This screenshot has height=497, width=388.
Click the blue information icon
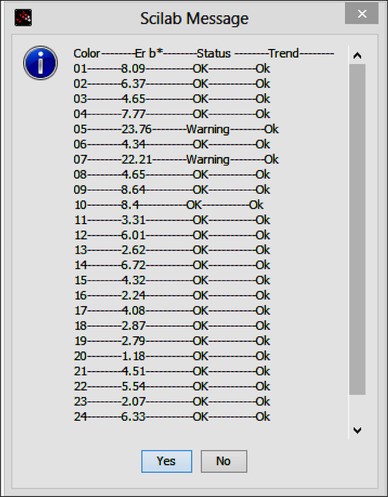pyautogui.click(x=40, y=63)
